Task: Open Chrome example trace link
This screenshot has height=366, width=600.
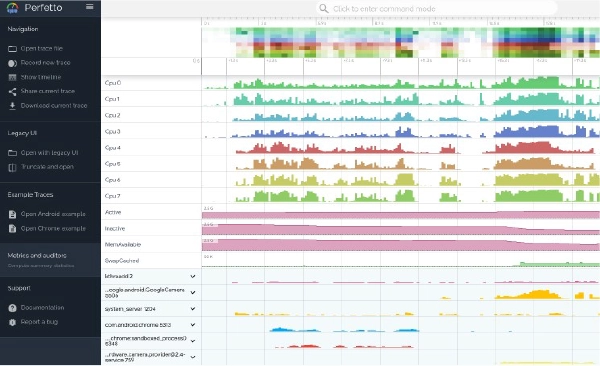Action: (53, 229)
